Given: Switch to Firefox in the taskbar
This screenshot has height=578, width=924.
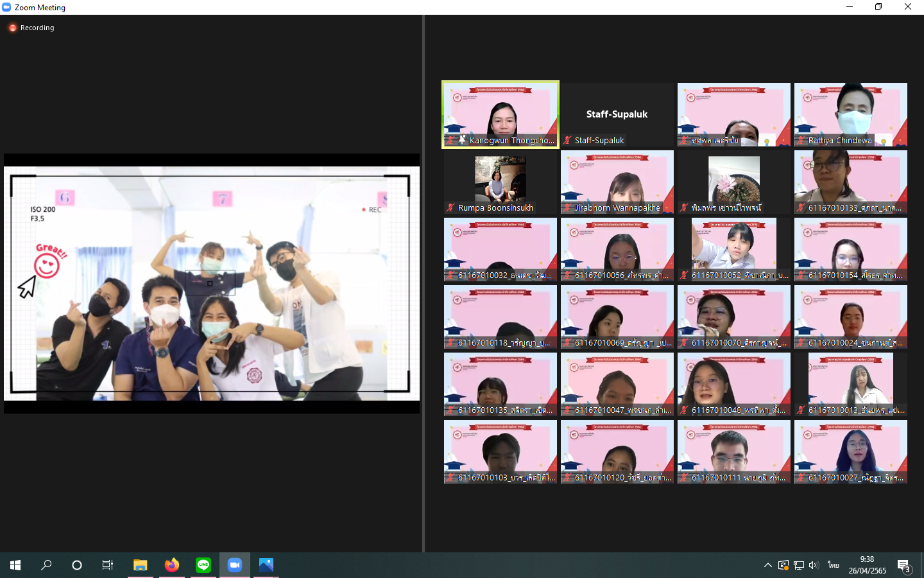Looking at the screenshot, I should pyautogui.click(x=171, y=565).
